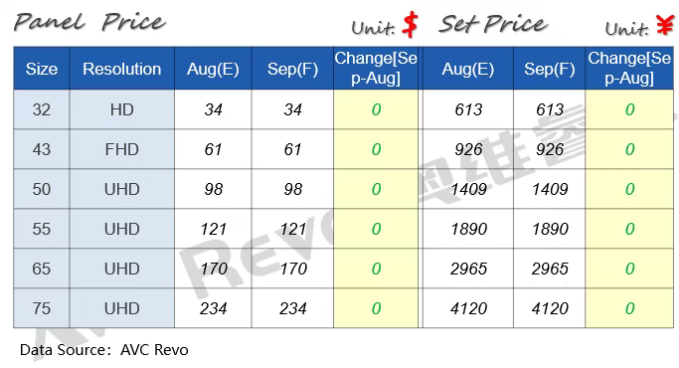Click the panel price Aug(E) header
Image resolution: width=679 pixels, height=368 pixels.
[213, 68]
